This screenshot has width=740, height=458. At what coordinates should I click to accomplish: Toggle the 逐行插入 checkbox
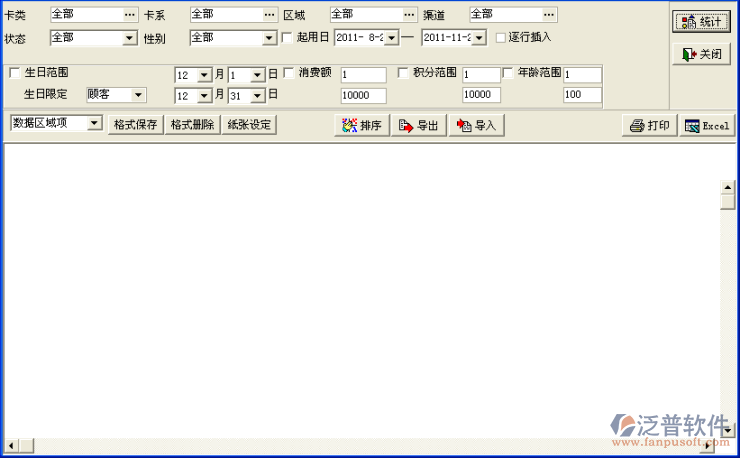(x=501, y=37)
